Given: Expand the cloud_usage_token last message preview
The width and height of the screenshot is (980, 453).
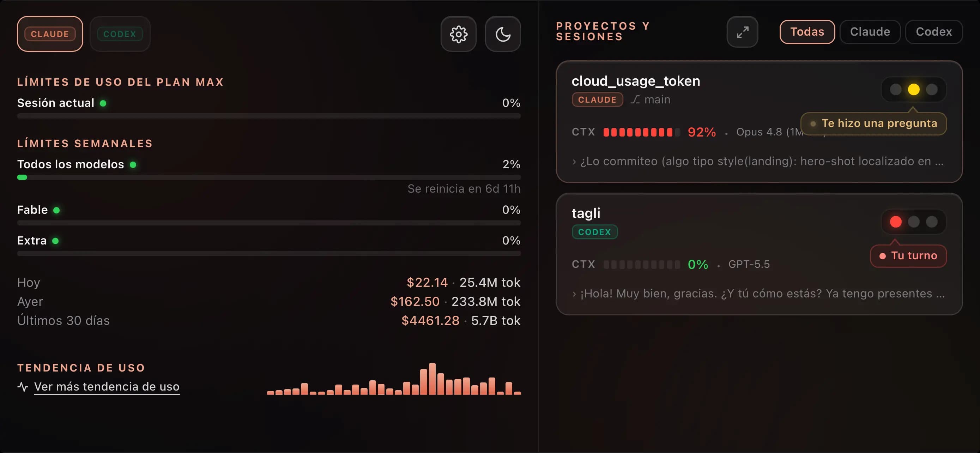Looking at the screenshot, I should click(758, 161).
